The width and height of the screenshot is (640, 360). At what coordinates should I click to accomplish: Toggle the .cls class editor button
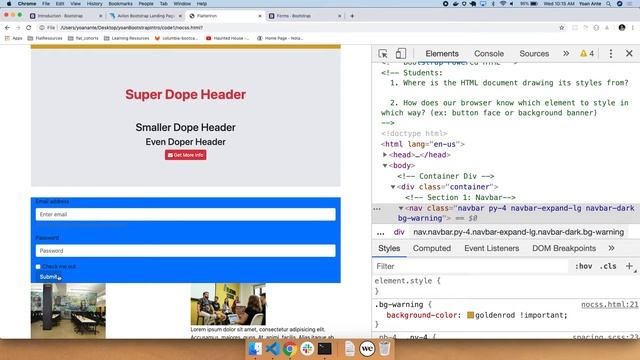click(x=608, y=266)
